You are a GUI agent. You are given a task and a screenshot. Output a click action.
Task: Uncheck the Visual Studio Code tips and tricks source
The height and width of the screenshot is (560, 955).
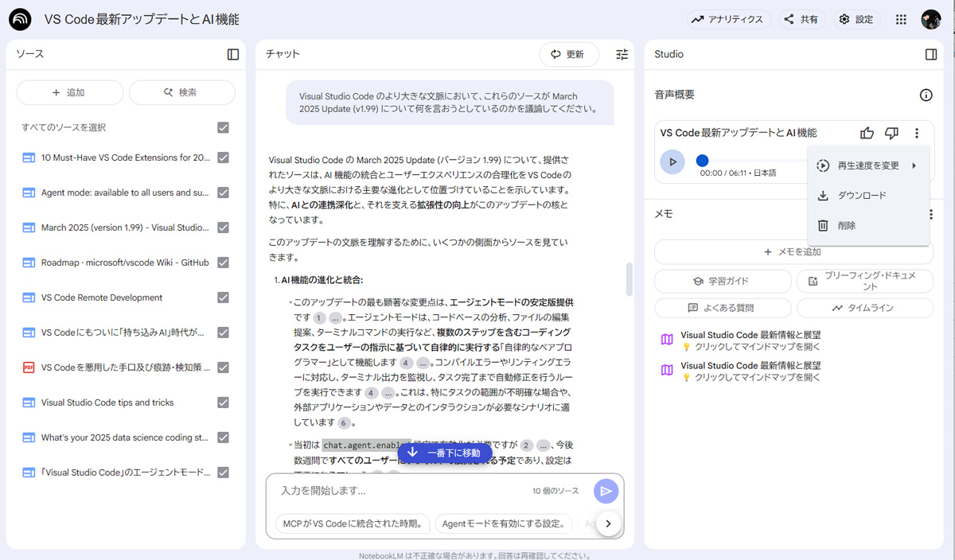224,402
